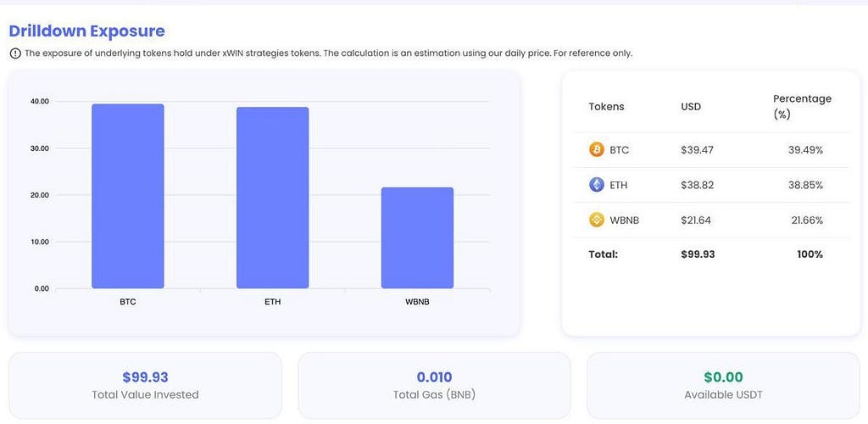Viewport: 868px width, 424px height.
Task: Open the Total Value Invested card
Action: [145, 385]
